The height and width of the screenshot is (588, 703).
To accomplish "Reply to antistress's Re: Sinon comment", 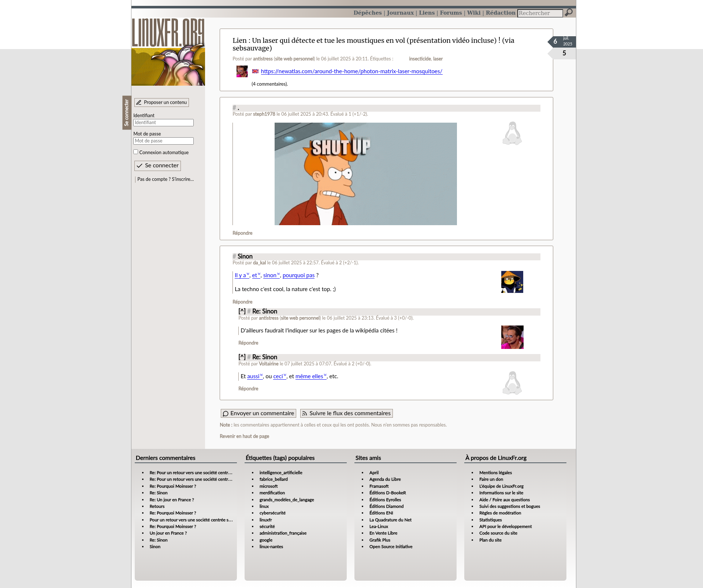I will click(248, 343).
